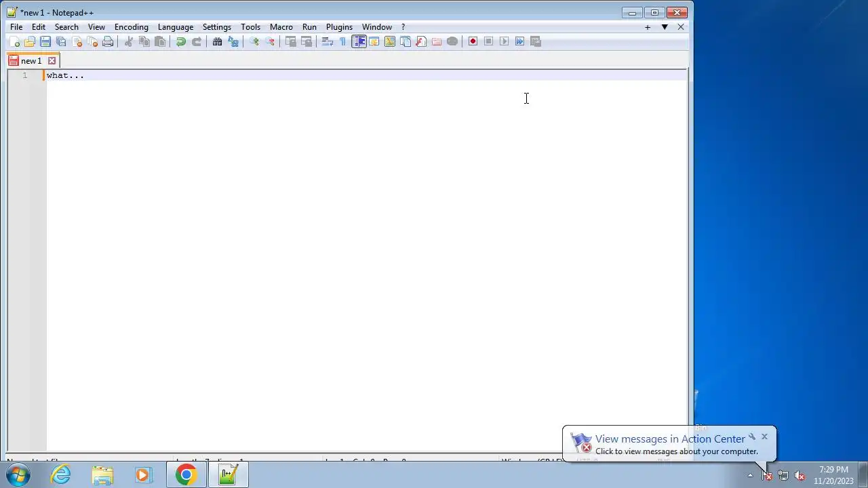Close the new 1 tab with red X
The height and width of the screenshot is (488, 868).
[x=52, y=61]
